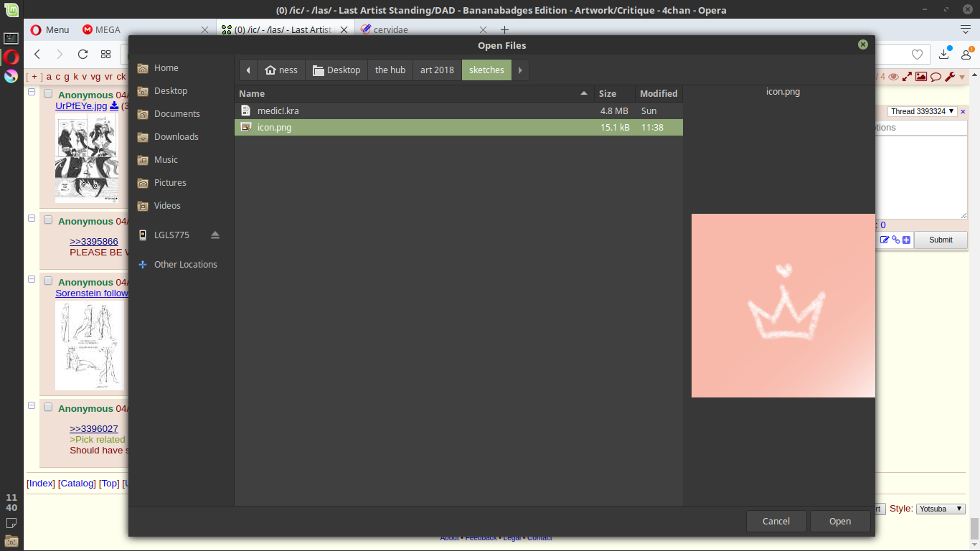Eject the LGLS775 device
The image size is (980, 551).
click(x=215, y=235)
